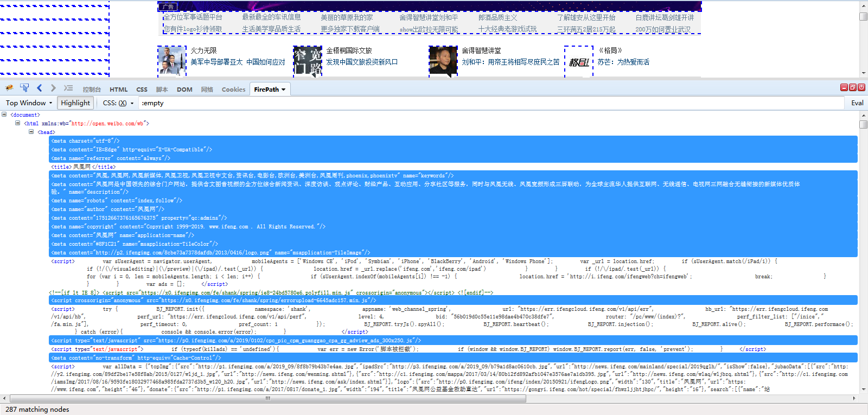Detach Firebug into separate window
Viewport: 868px width, 415px height.
(x=852, y=87)
